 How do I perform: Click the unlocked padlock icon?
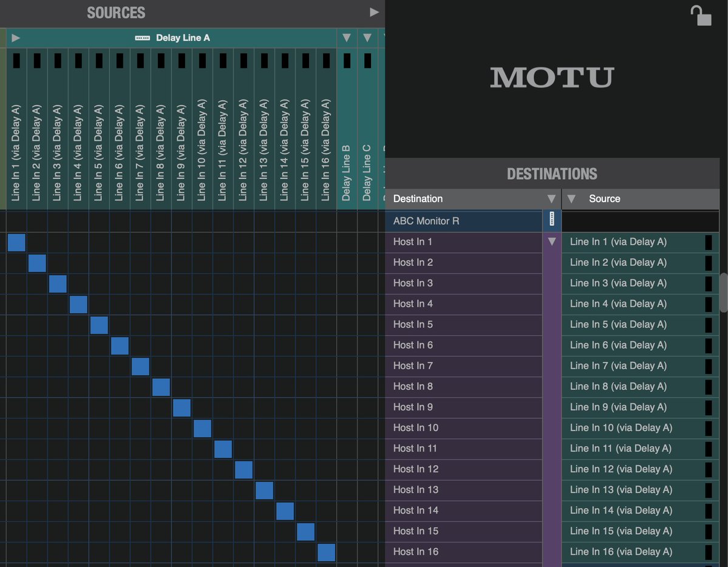701,15
